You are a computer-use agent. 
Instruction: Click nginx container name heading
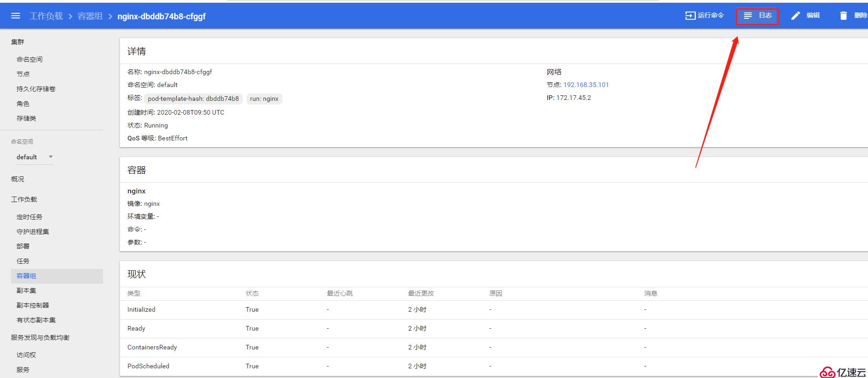point(137,191)
